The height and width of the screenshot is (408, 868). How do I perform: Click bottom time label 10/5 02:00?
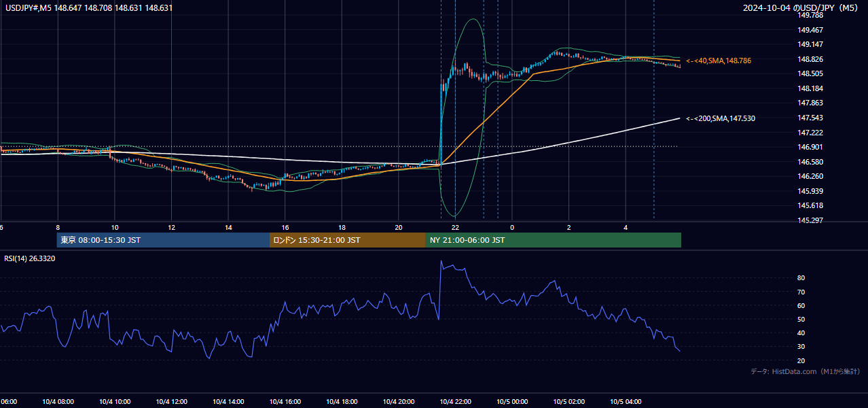coord(569,402)
